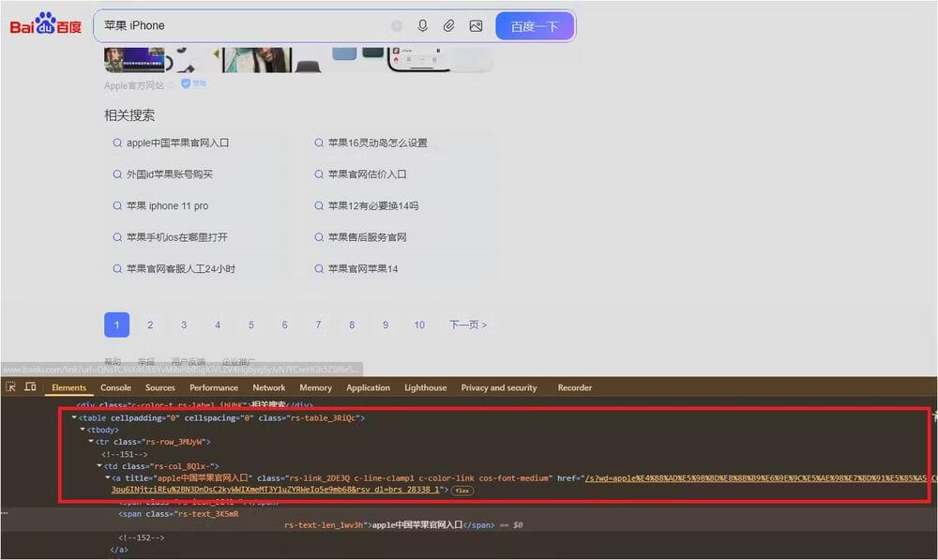Click the device toolbar icon in DevTools
Image resolution: width=938 pixels, height=560 pixels.
(x=31, y=386)
